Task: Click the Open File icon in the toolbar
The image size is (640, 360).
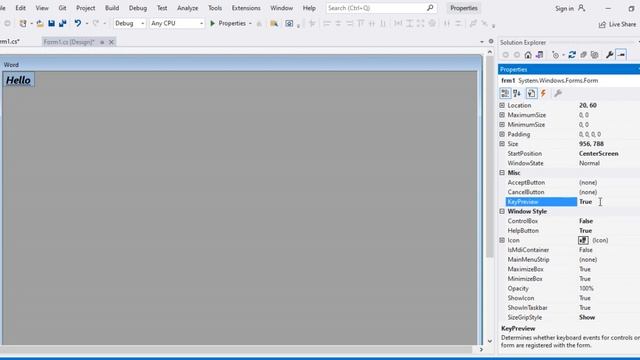Action: coord(40,24)
